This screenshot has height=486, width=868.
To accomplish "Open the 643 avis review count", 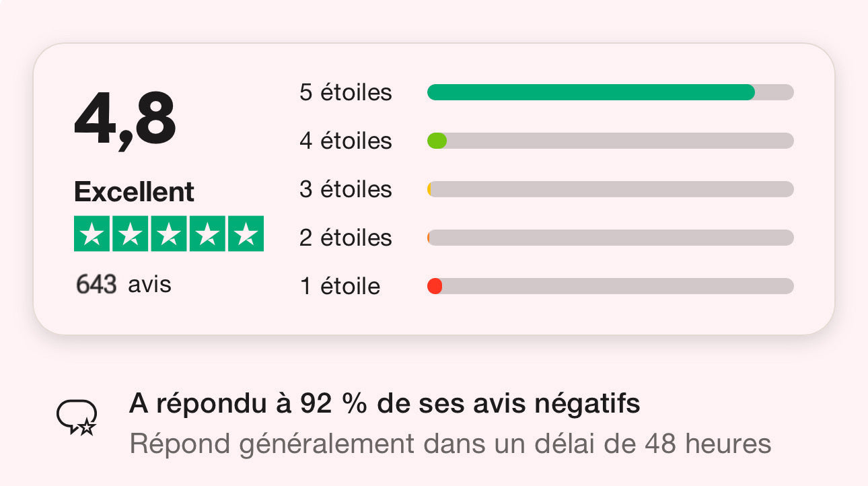I will click(123, 285).
